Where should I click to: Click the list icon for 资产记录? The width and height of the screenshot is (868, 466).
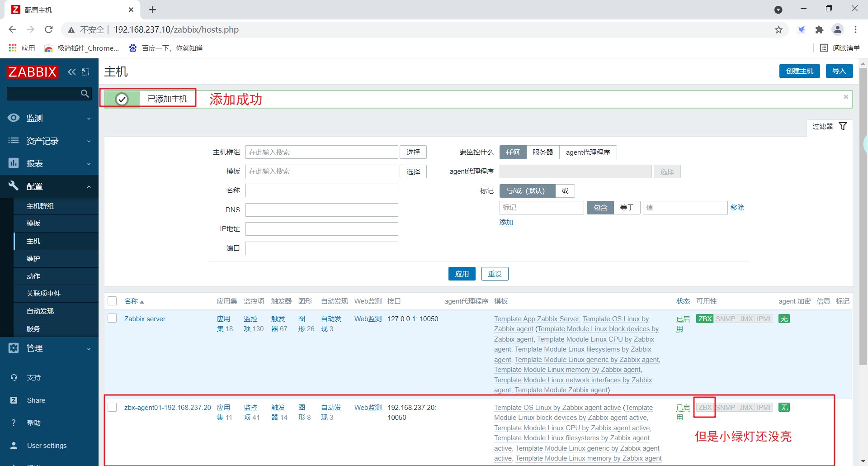14,141
